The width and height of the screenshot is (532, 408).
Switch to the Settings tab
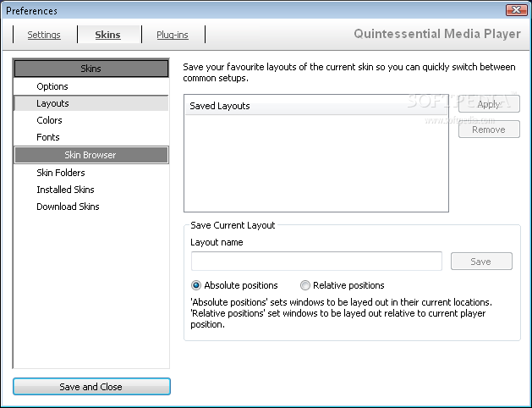tap(44, 35)
